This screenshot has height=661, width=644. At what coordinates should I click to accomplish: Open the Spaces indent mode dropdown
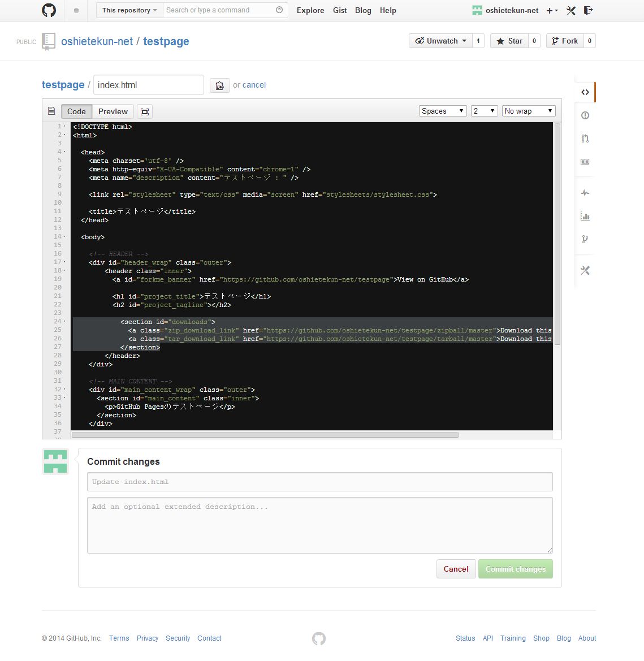[x=443, y=111]
